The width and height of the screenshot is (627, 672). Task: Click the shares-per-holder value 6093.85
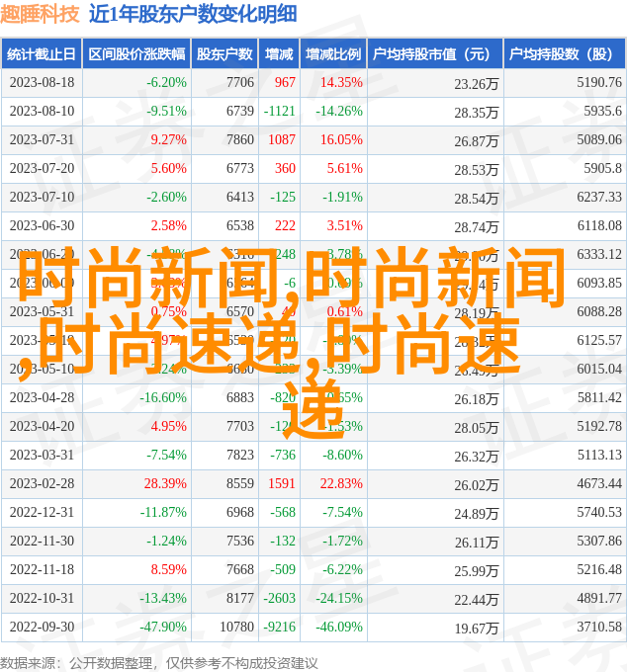(599, 284)
